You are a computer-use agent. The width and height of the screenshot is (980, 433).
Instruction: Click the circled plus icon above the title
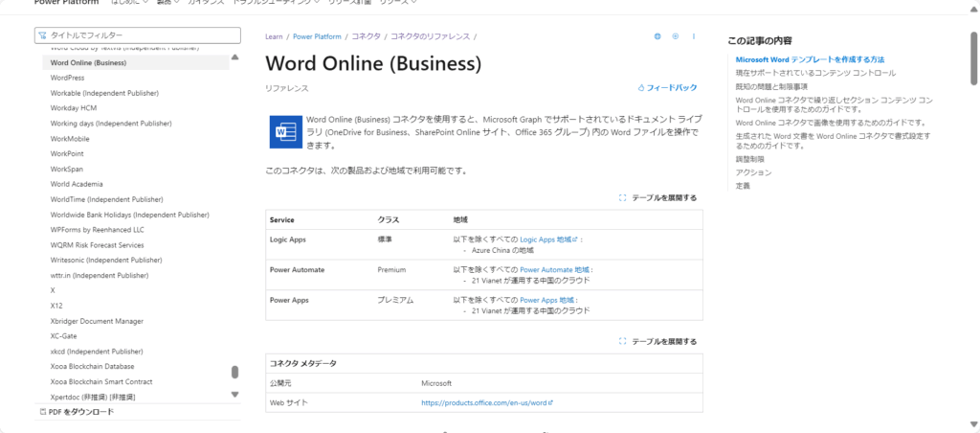(676, 36)
